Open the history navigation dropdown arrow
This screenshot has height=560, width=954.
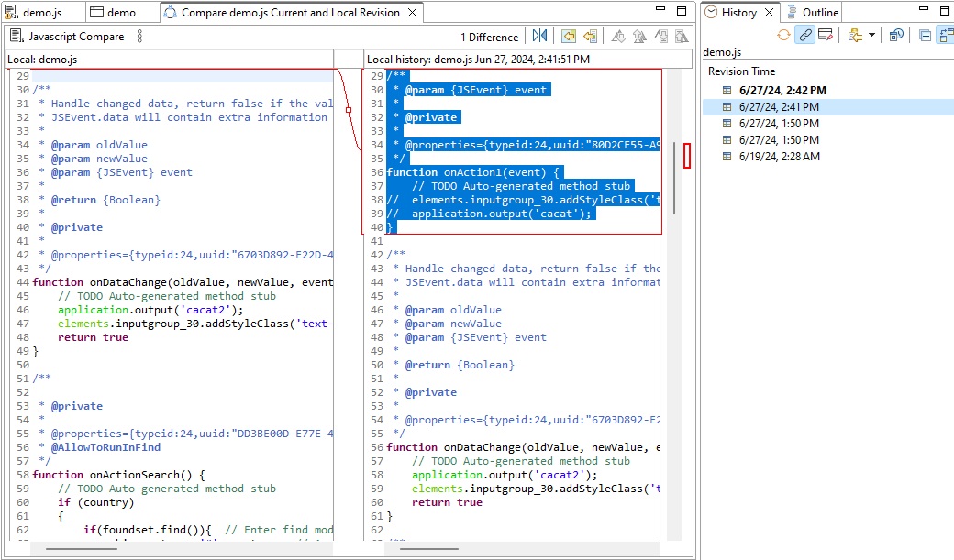[x=871, y=36]
